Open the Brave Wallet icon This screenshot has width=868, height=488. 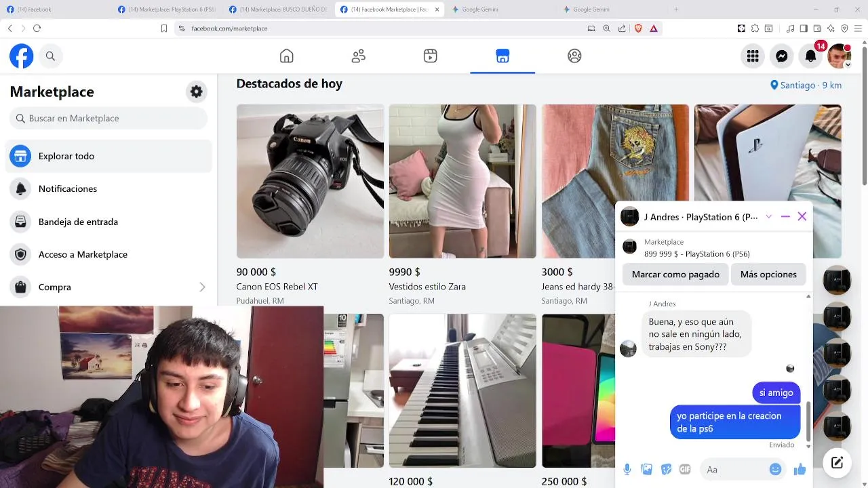pos(817,28)
